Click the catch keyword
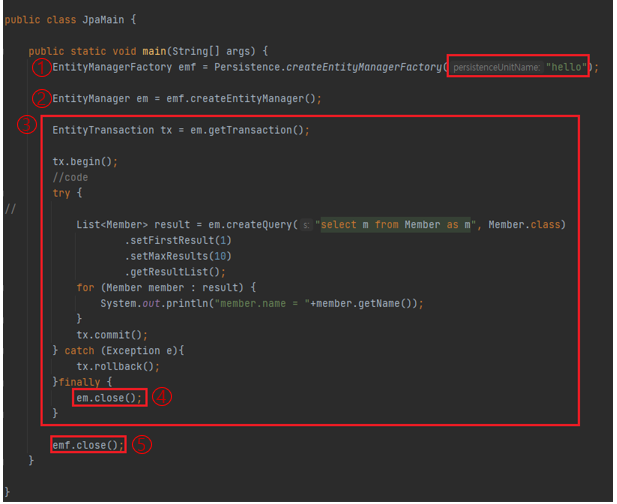Screen dimensions: 617x504 tap(79, 351)
